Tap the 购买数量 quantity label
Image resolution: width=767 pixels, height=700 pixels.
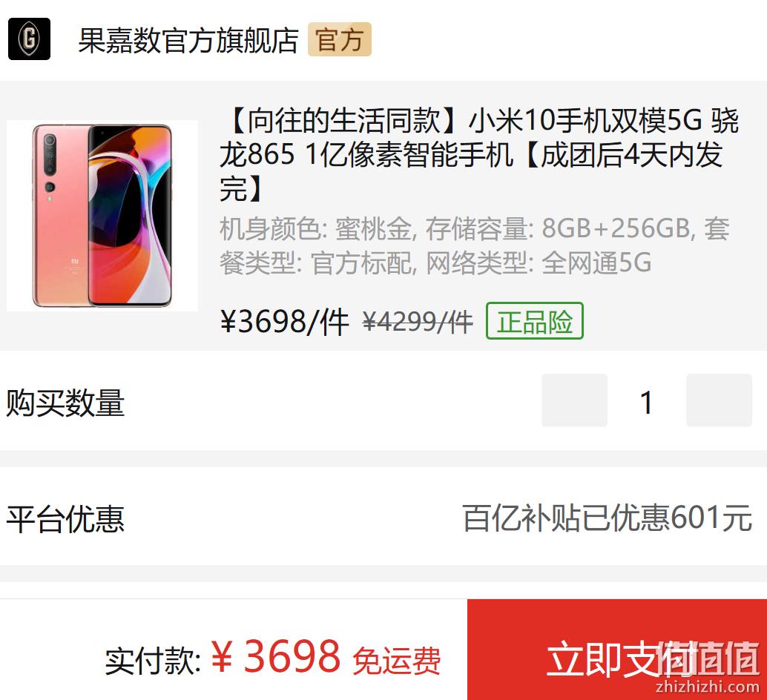[65, 403]
